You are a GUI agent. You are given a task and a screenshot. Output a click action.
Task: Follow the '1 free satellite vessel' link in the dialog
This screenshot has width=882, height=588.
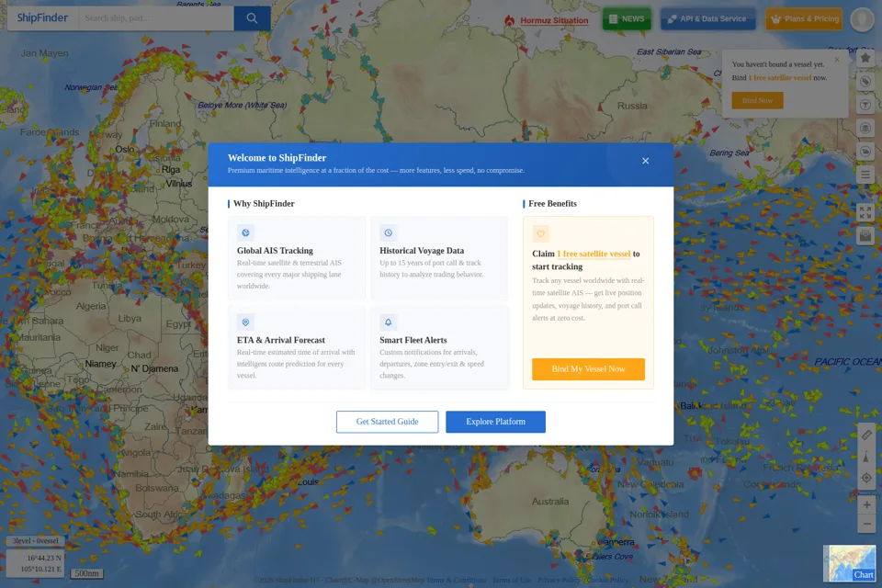[594, 254]
